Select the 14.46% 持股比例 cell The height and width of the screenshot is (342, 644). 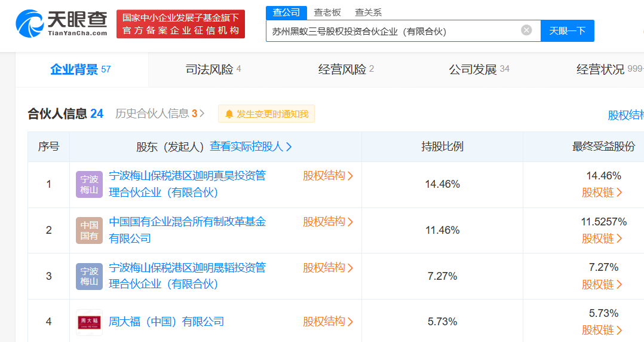442,184
